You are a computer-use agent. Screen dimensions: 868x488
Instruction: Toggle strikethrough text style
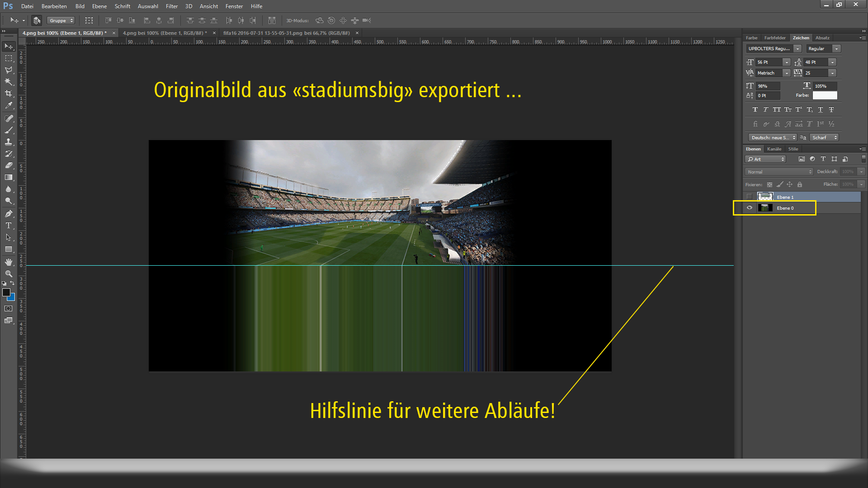[831, 110]
